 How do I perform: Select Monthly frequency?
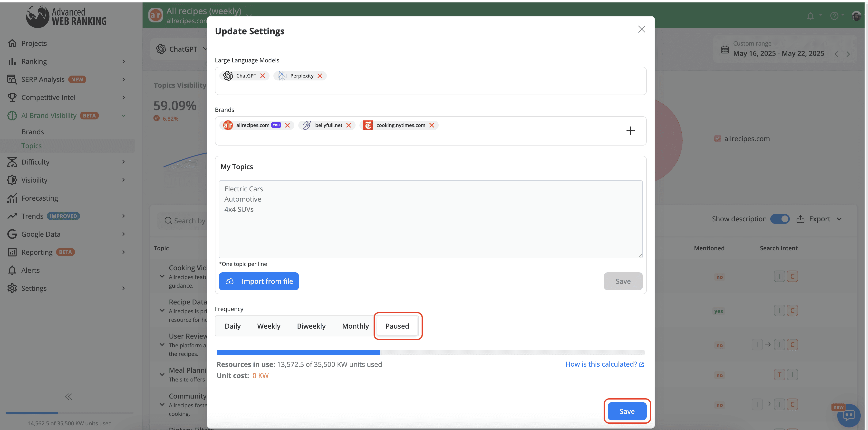click(x=356, y=326)
